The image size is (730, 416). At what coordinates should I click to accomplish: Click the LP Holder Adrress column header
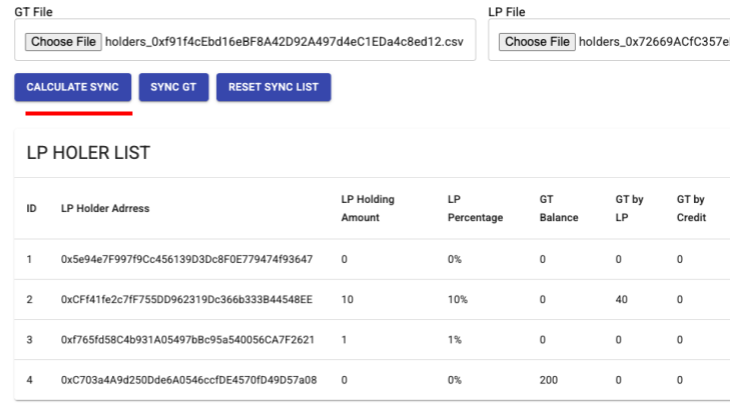tap(105, 209)
